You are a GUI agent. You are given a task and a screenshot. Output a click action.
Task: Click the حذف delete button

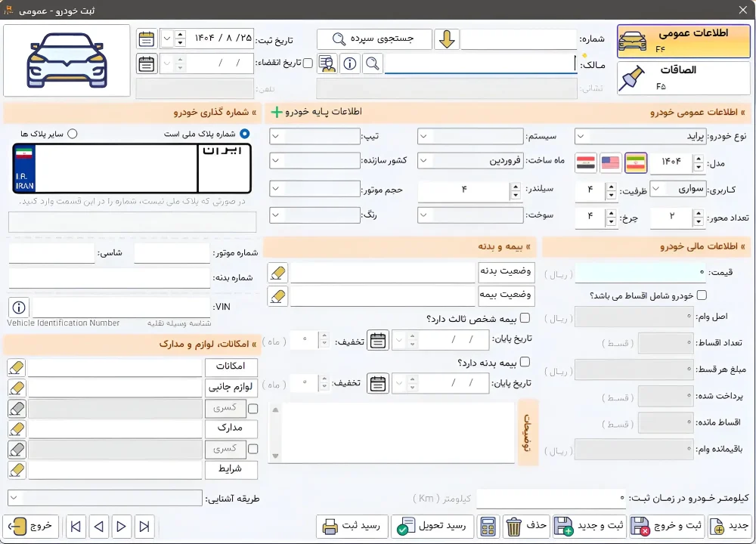[526, 527]
